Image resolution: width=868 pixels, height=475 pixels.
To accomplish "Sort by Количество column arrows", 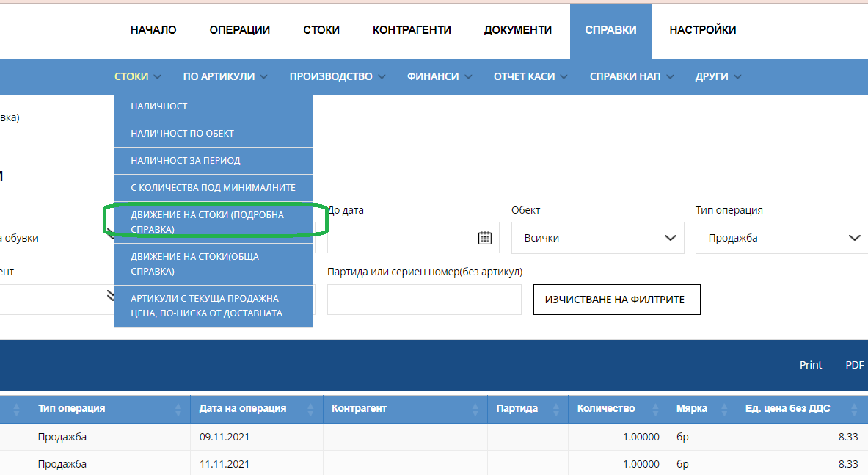I will tap(655, 409).
